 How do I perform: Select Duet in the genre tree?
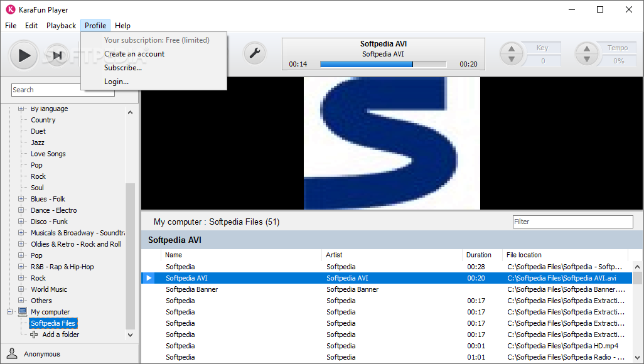(38, 131)
